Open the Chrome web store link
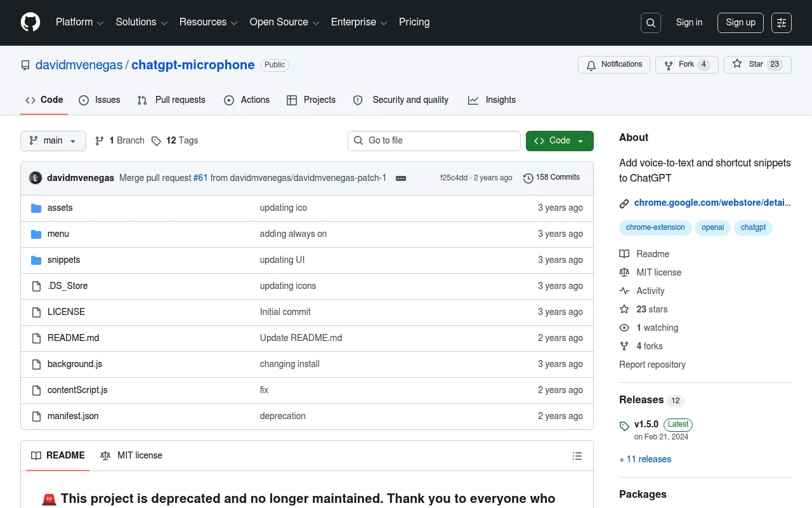Viewport: 812px width, 508px height. (712, 203)
